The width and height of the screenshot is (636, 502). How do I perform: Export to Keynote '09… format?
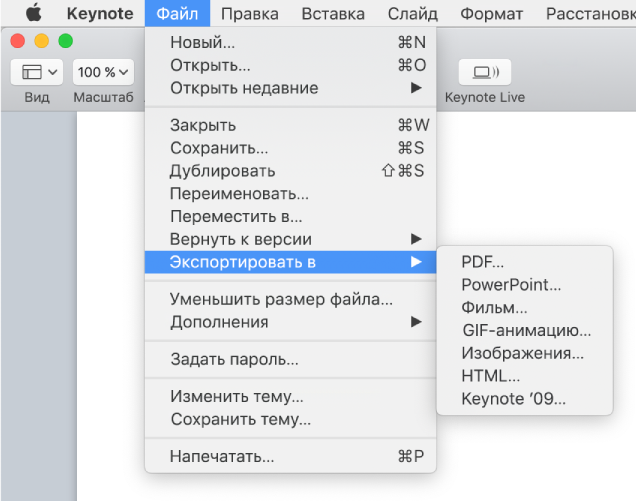pyautogui.click(x=513, y=399)
